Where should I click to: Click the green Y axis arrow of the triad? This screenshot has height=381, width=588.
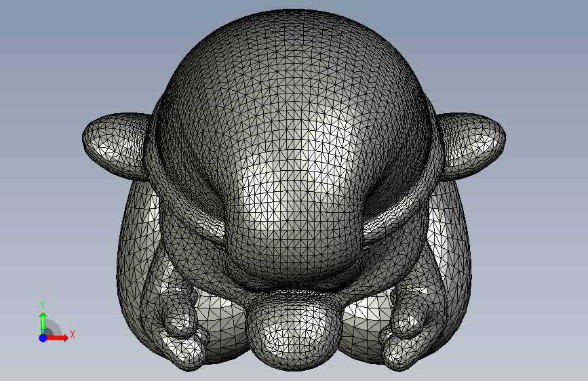pos(43,323)
